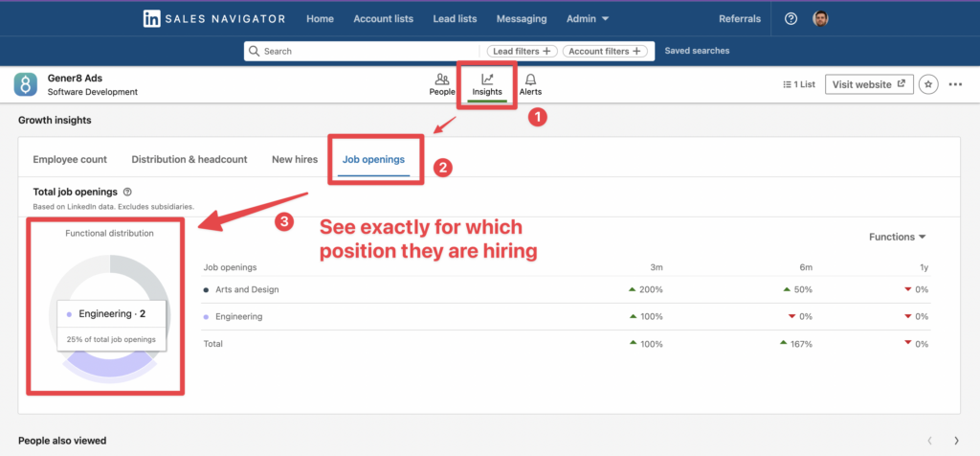The height and width of the screenshot is (456, 980).
Task: Open the user profile avatar
Action: 820,19
